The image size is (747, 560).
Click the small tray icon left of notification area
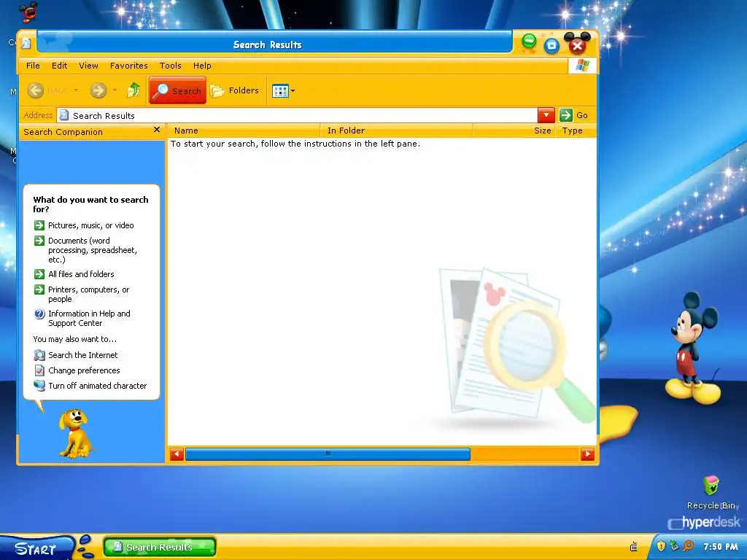(x=634, y=547)
